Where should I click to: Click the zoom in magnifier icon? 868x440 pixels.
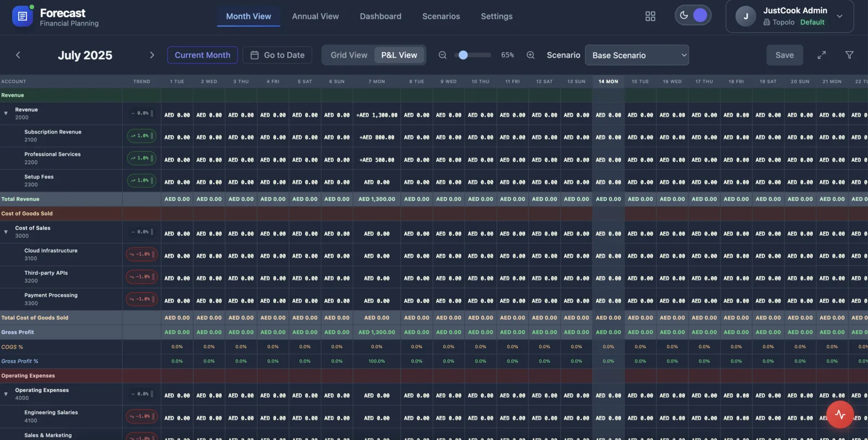click(x=531, y=55)
